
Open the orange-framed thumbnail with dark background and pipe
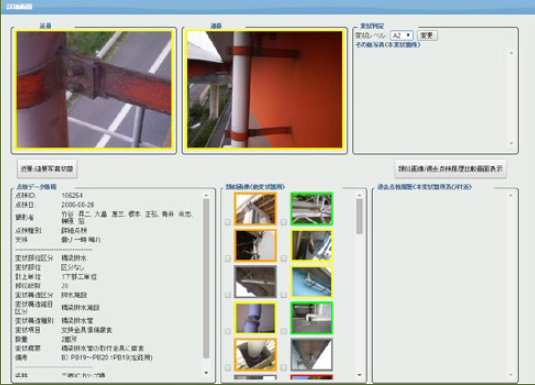click(255, 245)
